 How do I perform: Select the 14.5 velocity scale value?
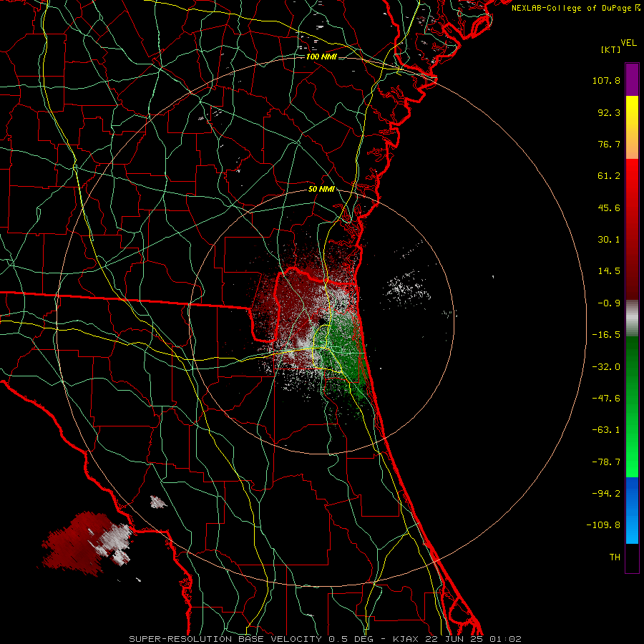[609, 271]
